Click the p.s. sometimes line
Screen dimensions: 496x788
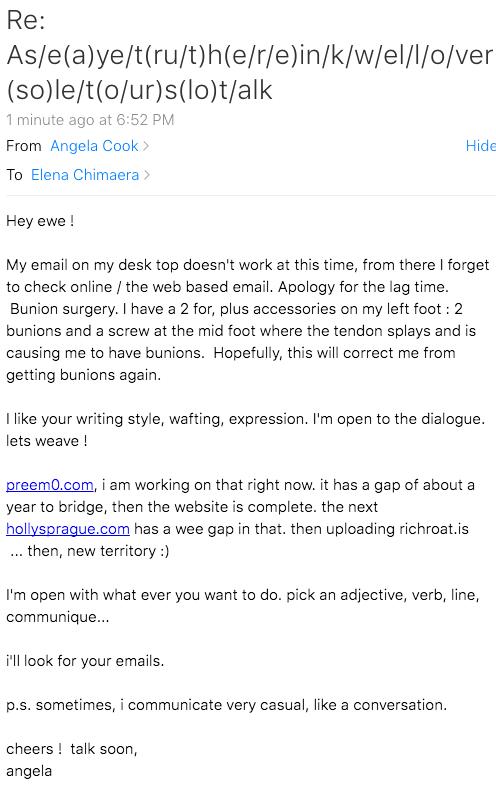coord(226,705)
